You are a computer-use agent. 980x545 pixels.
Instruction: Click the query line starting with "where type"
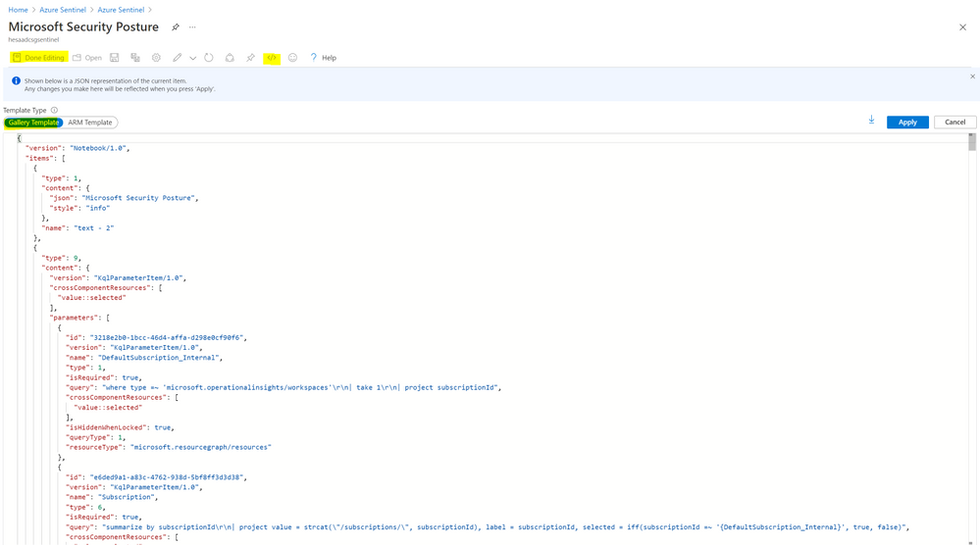[x=284, y=388]
